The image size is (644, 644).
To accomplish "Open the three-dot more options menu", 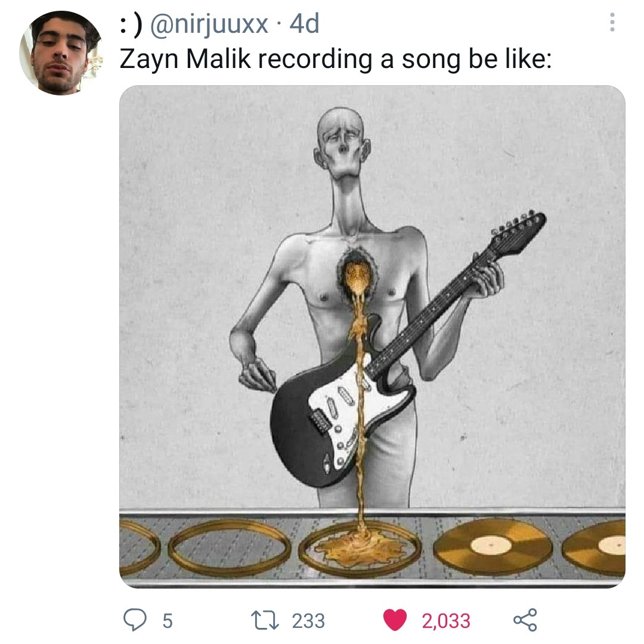I will coord(612,22).
